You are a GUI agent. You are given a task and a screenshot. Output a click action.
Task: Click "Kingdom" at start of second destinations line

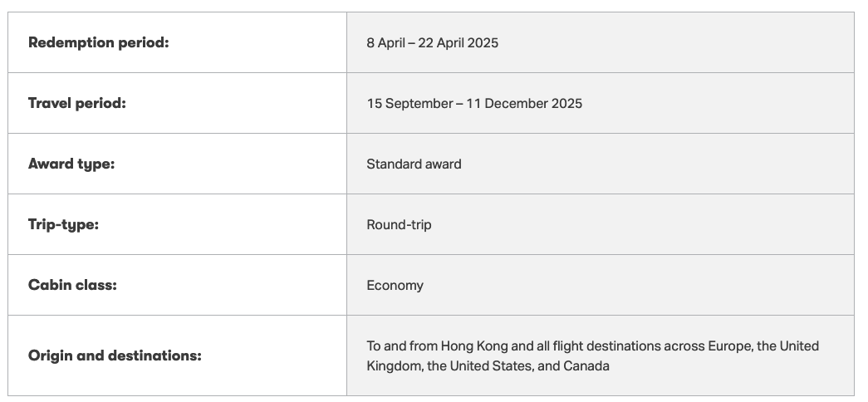[x=394, y=365]
